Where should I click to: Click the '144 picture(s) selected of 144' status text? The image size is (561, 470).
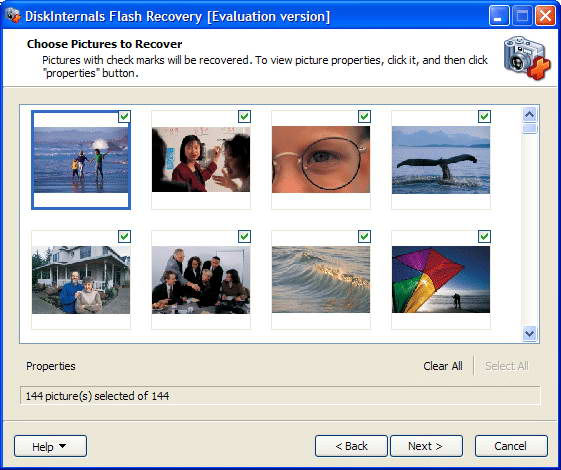tap(97, 396)
